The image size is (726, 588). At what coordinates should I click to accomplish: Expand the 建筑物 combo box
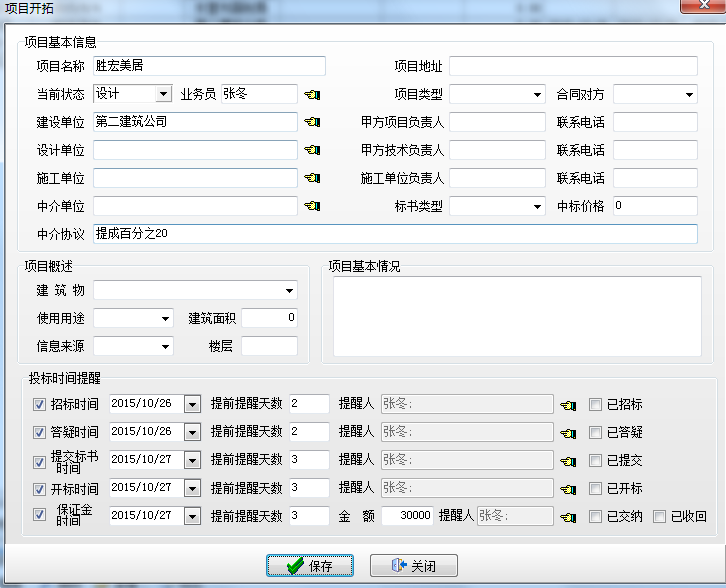[x=289, y=291]
